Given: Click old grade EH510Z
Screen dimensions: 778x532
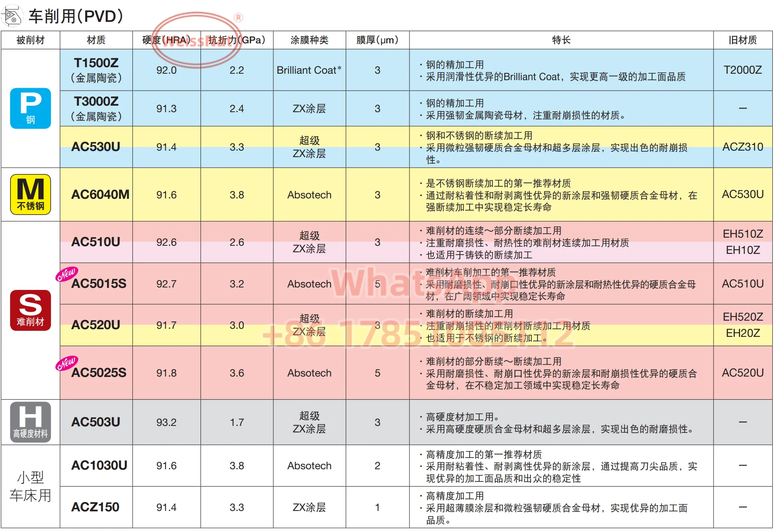Looking at the screenshot, I should (743, 234).
